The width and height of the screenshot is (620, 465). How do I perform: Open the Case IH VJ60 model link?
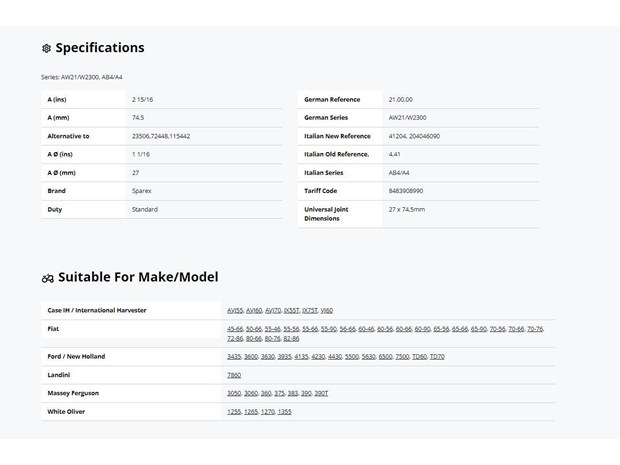click(326, 310)
